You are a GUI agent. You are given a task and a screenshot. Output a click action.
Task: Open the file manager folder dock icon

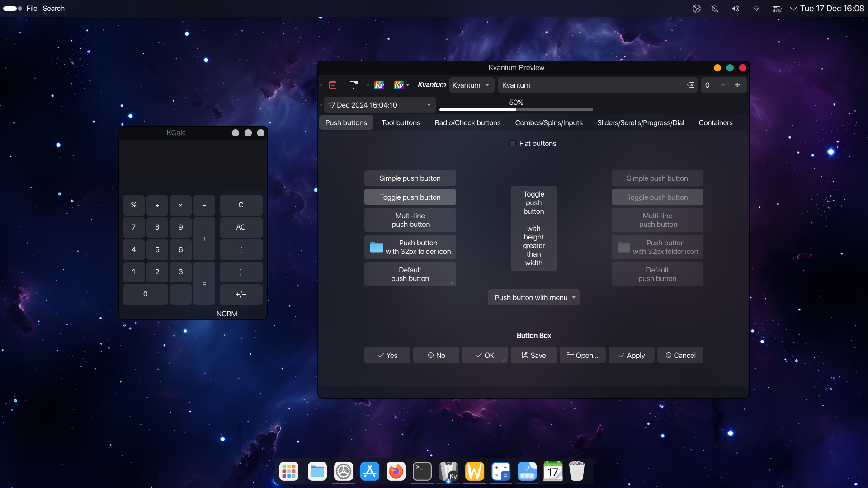click(x=317, y=471)
